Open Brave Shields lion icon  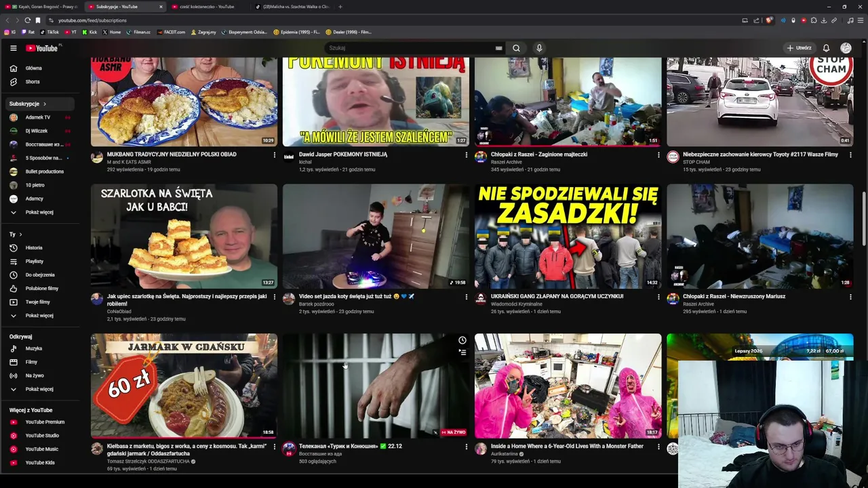click(769, 20)
